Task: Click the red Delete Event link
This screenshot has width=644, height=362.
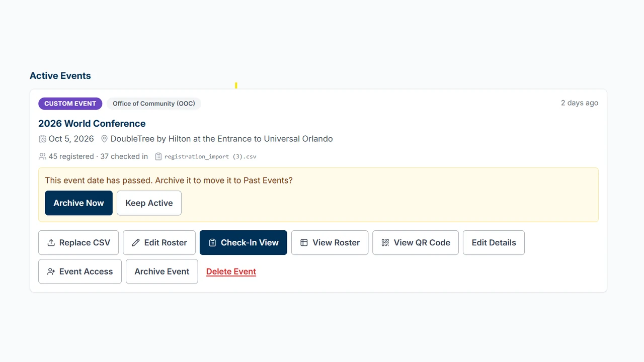Action: point(231,271)
